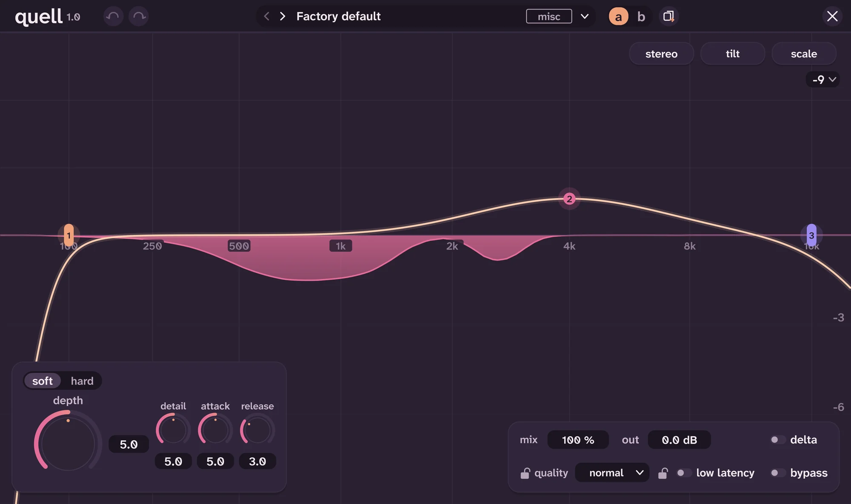Toggle low latency mode

coord(684,473)
